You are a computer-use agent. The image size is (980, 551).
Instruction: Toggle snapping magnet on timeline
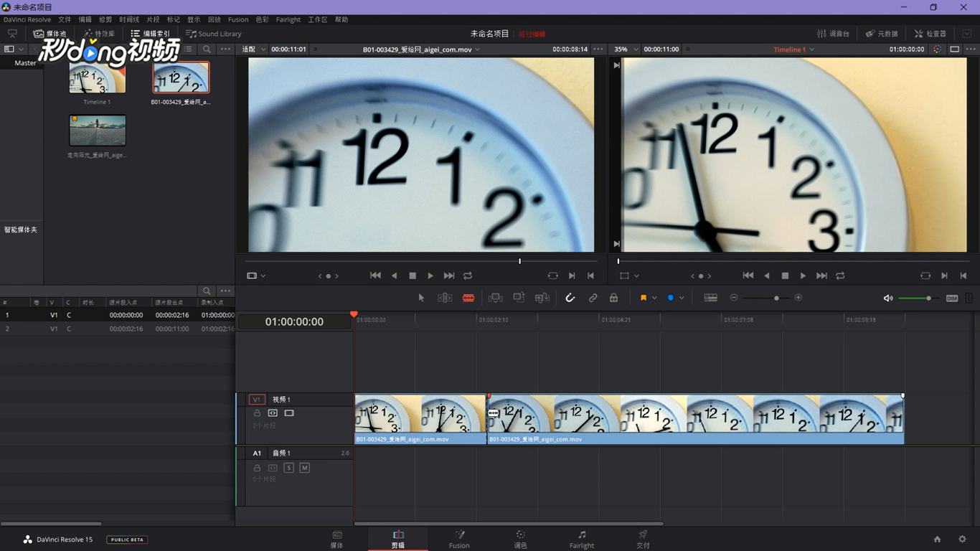570,298
